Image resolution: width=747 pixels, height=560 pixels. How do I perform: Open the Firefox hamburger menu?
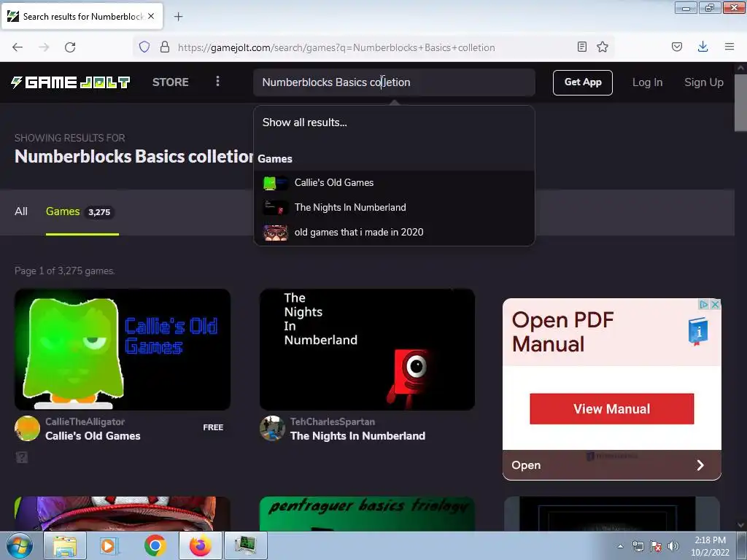click(x=729, y=47)
